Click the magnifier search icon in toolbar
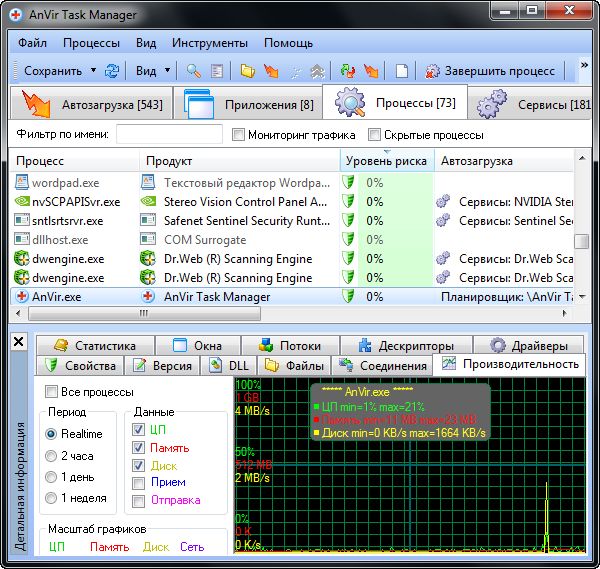600x569 pixels. pos(192,71)
